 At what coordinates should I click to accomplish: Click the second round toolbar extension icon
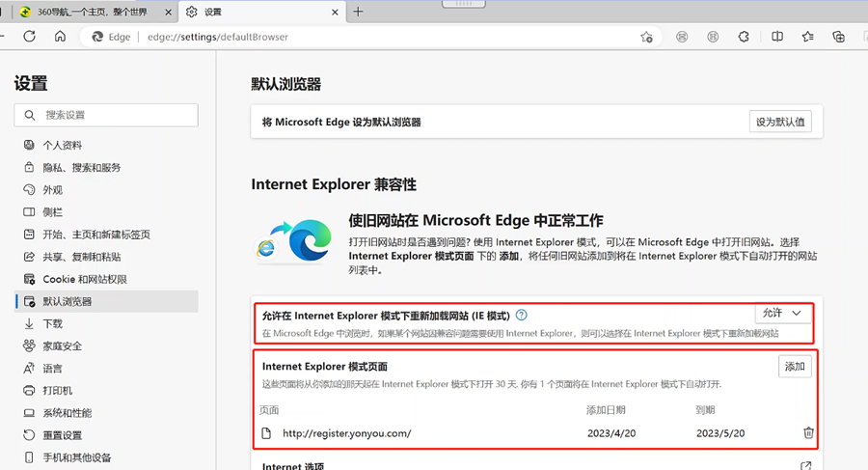(x=713, y=37)
